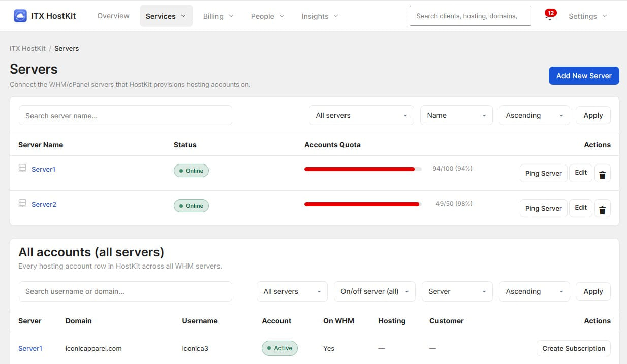Ping Server1
The width and height of the screenshot is (627, 364).
[x=543, y=173]
